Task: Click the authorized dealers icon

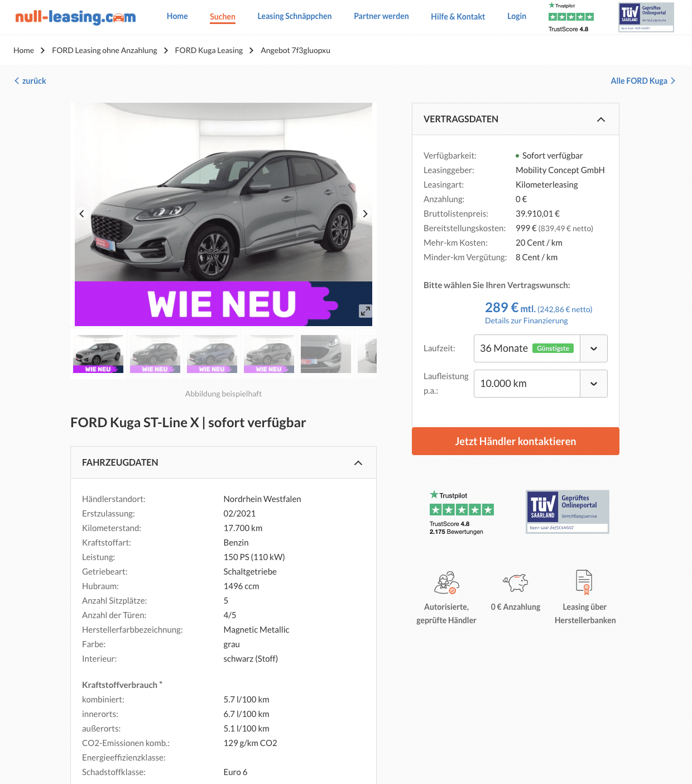Action: click(x=446, y=582)
